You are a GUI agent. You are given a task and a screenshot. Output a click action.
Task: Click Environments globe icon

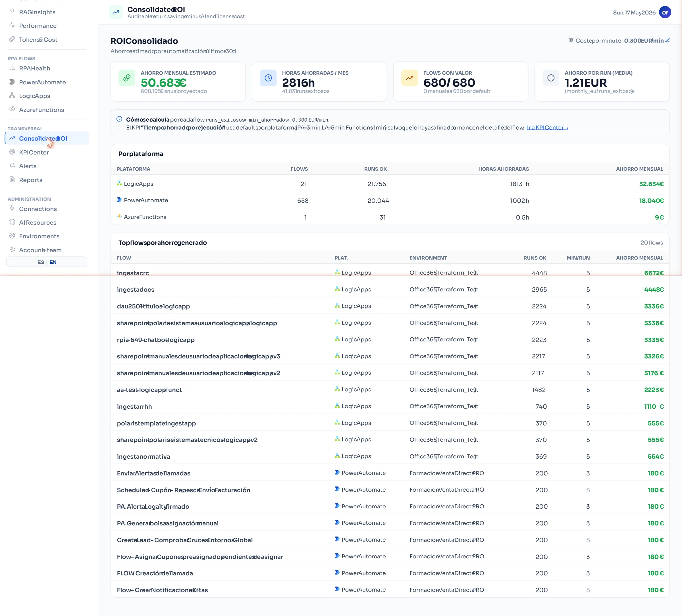point(12,236)
